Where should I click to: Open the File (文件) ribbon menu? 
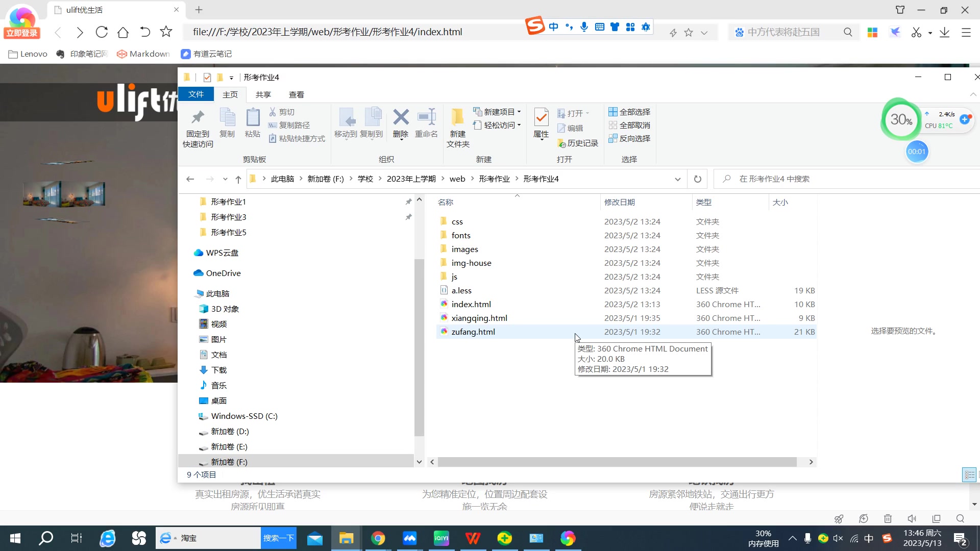[196, 94]
